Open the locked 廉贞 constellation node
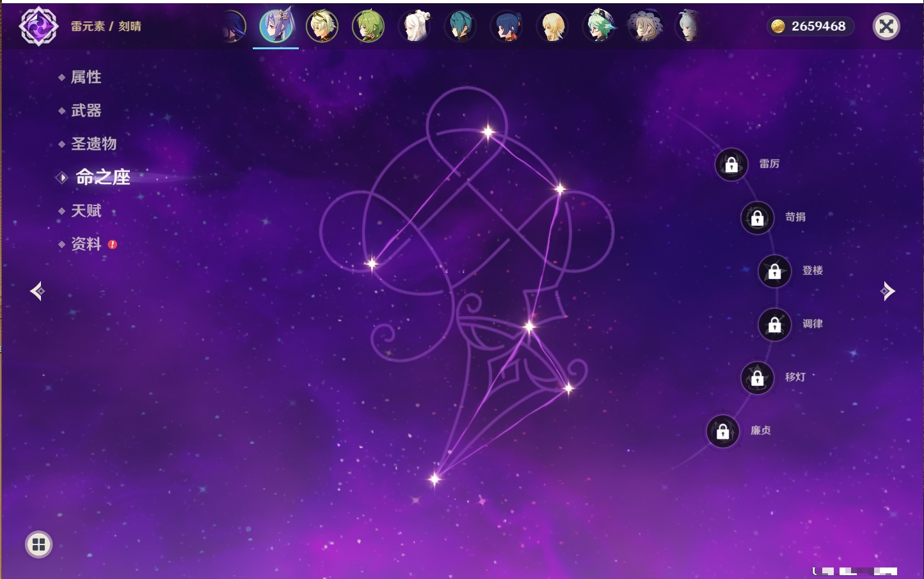Image resolution: width=924 pixels, height=579 pixels. [x=723, y=431]
